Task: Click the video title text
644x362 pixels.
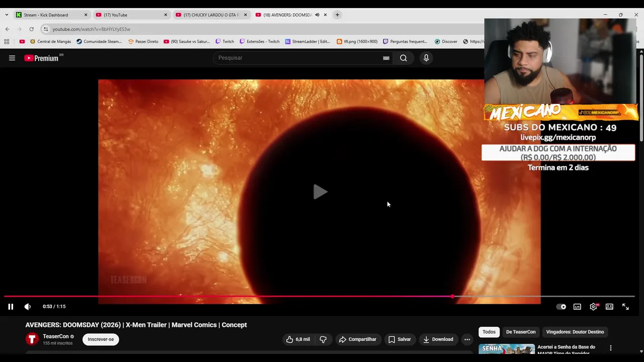Action: [136, 325]
